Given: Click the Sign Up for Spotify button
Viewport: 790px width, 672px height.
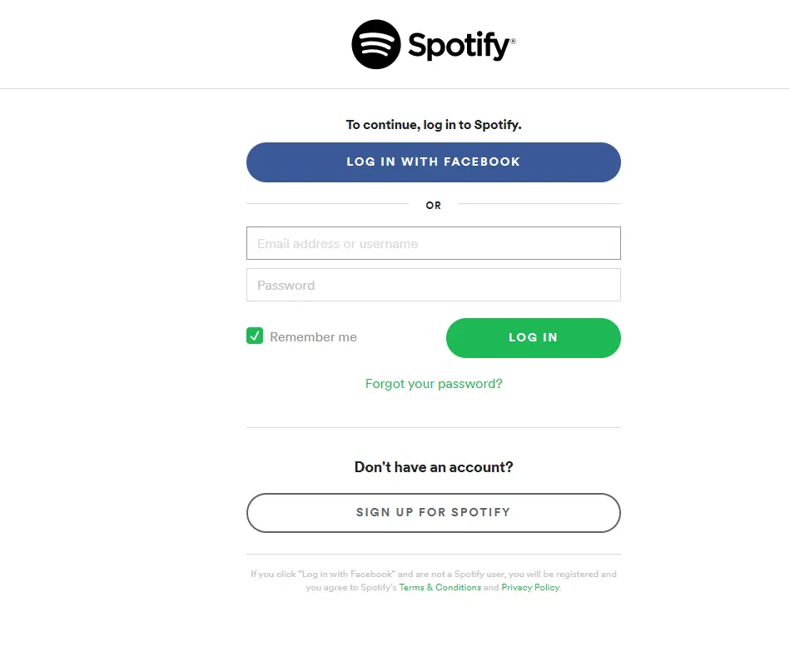Looking at the screenshot, I should click(x=433, y=512).
